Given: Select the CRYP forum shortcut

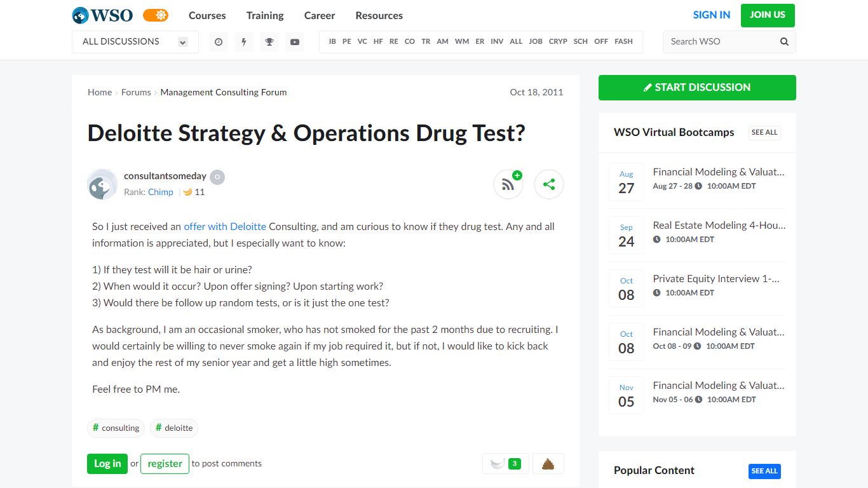Looking at the screenshot, I should click(558, 41).
